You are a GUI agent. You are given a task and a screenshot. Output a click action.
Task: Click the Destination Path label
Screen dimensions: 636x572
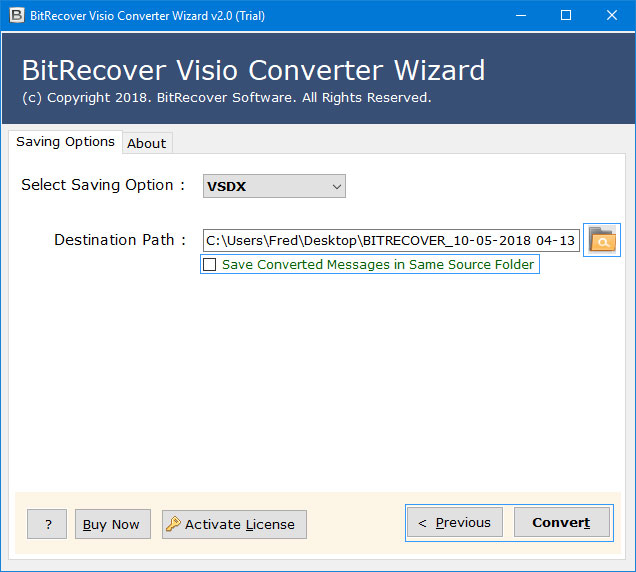click(x=120, y=240)
